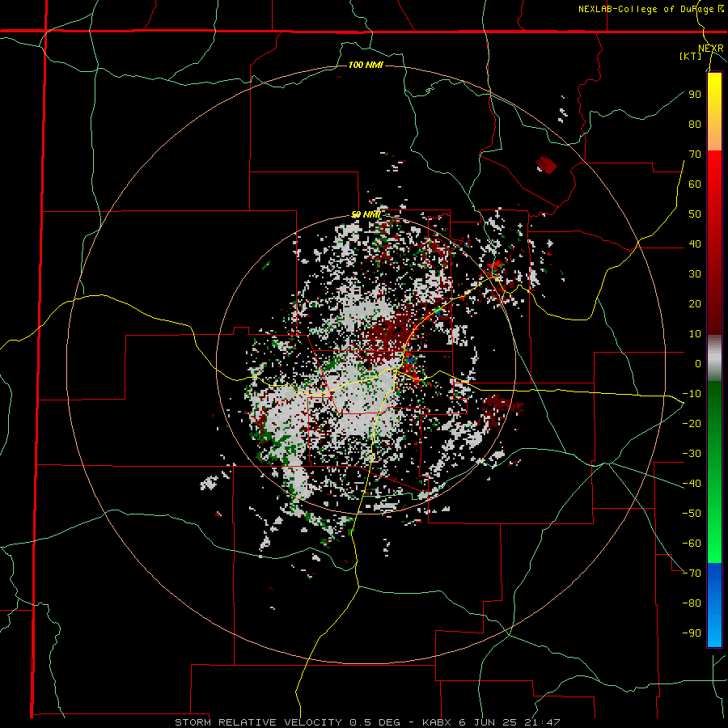Click the "70" value on the velocity legend
Screen dimensions: 728x728
click(x=695, y=154)
